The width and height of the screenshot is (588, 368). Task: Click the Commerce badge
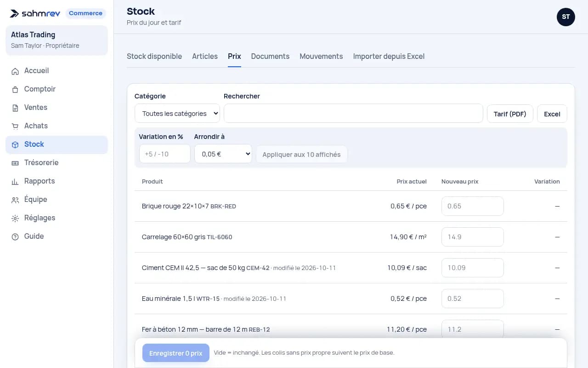coord(85,13)
